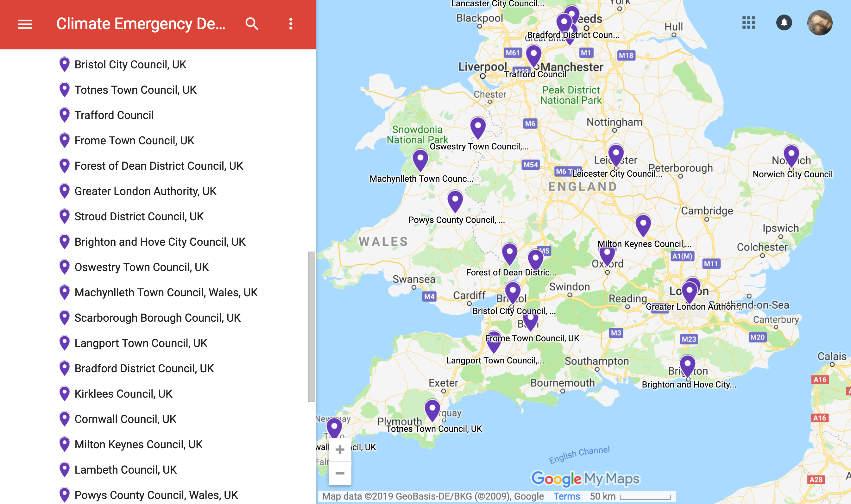Image resolution: width=851 pixels, height=504 pixels.
Task: Select Scarborough Borough Council, UK entry
Action: (x=158, y=318)
